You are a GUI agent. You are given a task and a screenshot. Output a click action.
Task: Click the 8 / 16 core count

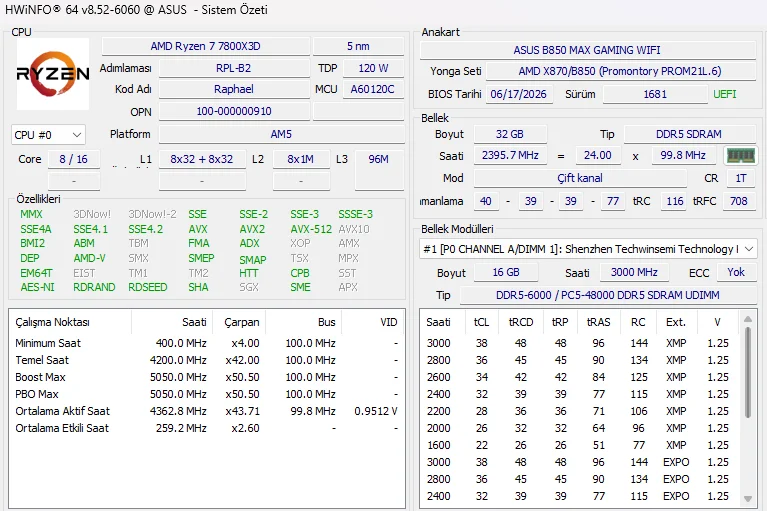click(73, 159)
